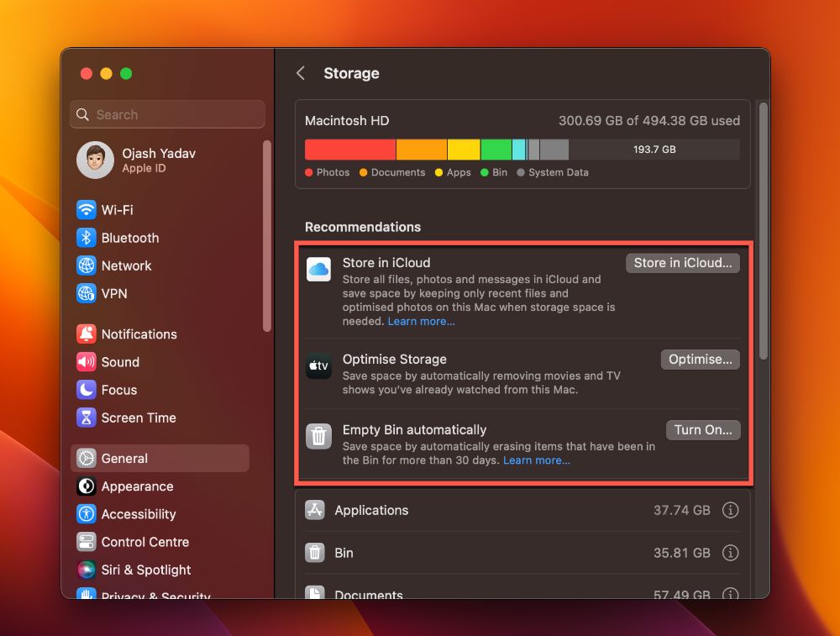This screenshot has width=840, height=636.
Task: Click Store in iCloud heading text
Action: 386,262
